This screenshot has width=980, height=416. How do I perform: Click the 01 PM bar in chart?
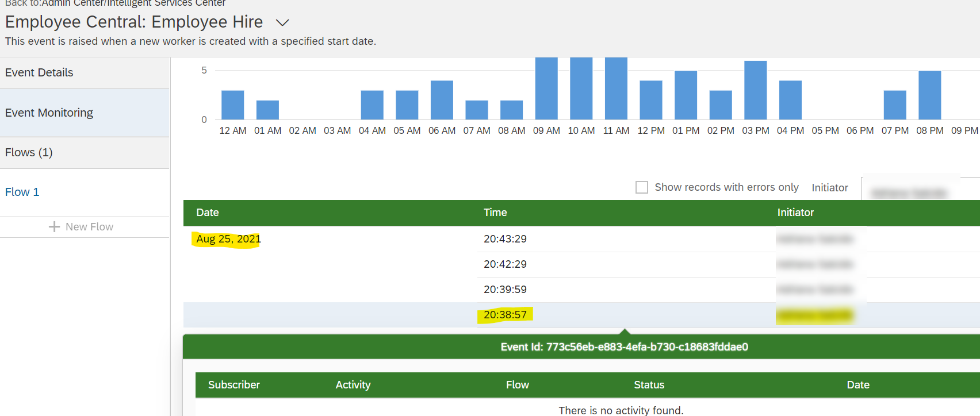tap(686, 95)
